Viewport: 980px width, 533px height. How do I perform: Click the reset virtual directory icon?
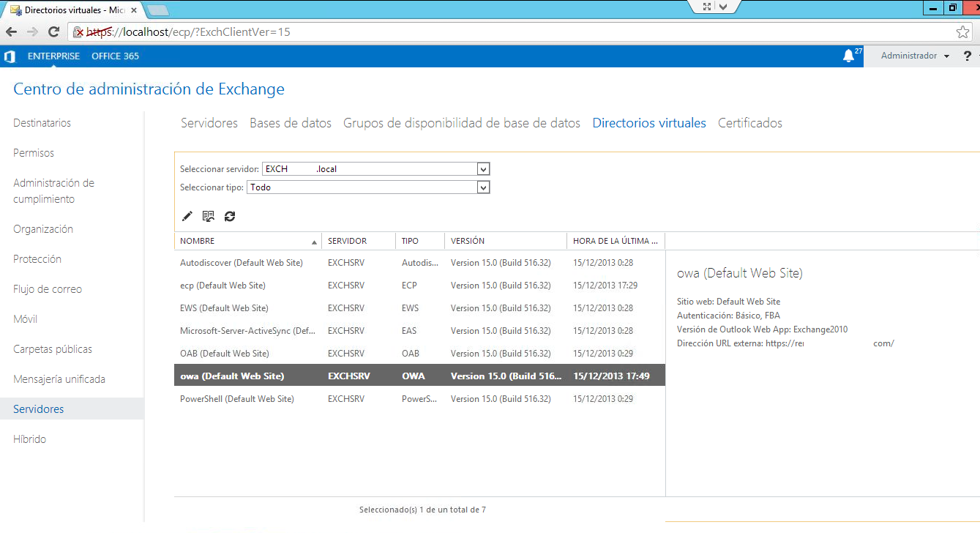click(x=209, y=216)
